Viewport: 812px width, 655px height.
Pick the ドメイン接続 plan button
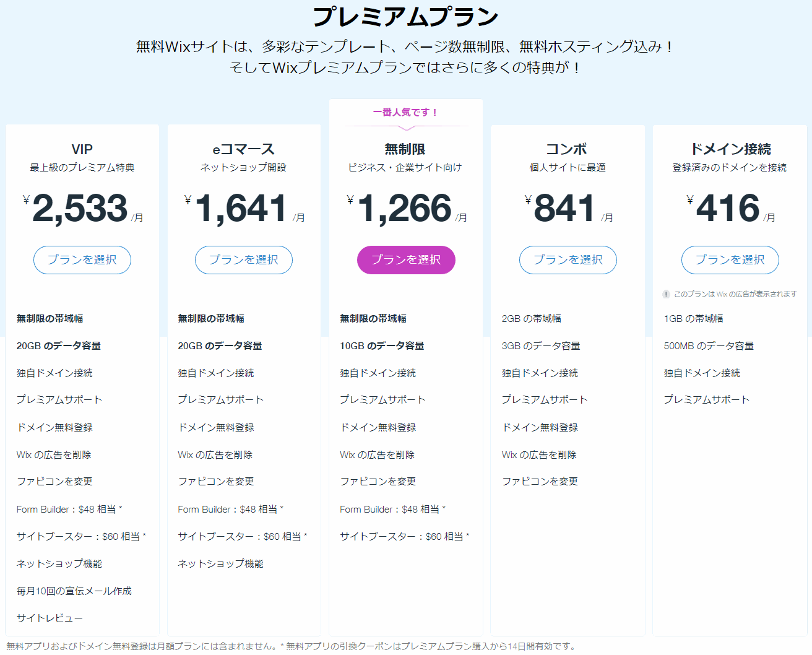pos(730,260)
